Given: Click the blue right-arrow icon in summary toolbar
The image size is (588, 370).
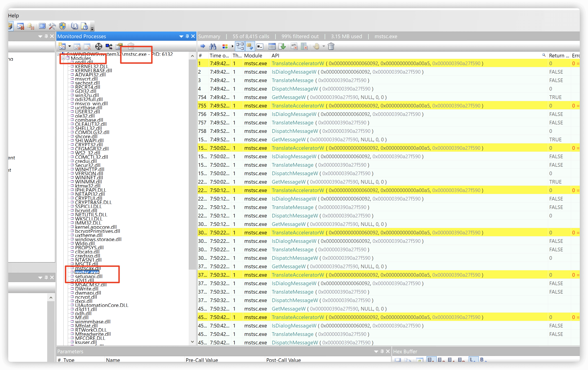Looking at the screenshot, I should [202, 46].
